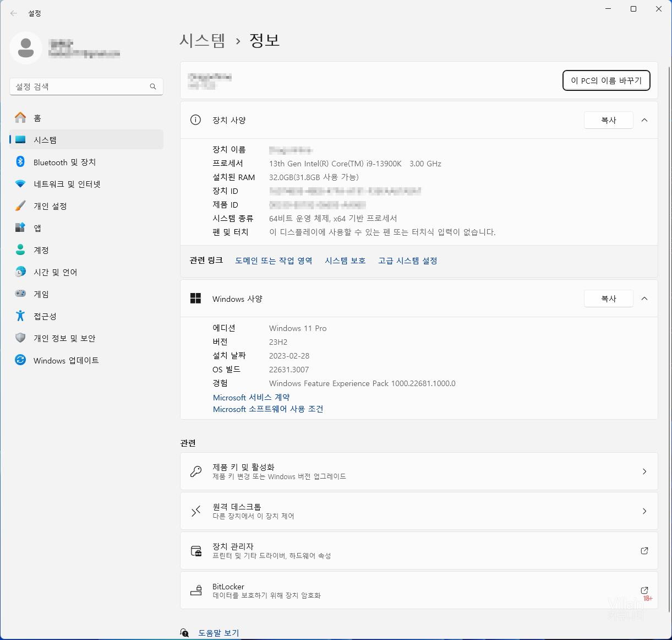672x640 pixels.
Task: Click the 개인 설정 paintbrush icon
Action: click(x=20, y=206)
